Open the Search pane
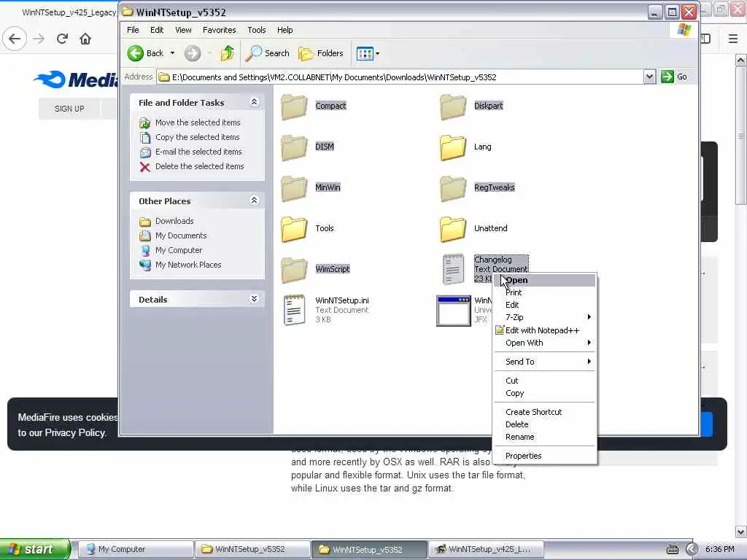The width and height of the screenshot is (747, 560). coord(267,53)
